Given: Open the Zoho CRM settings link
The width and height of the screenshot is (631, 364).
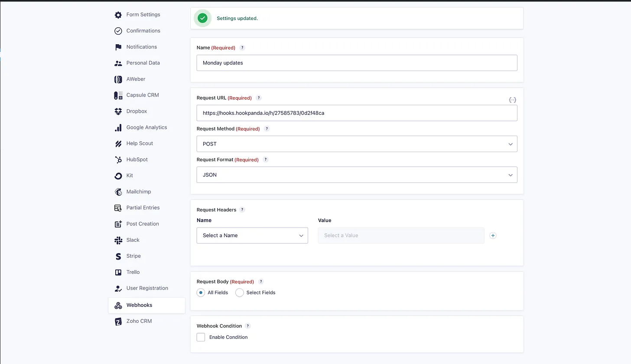Looking at the screenshot, I should 139,321.
